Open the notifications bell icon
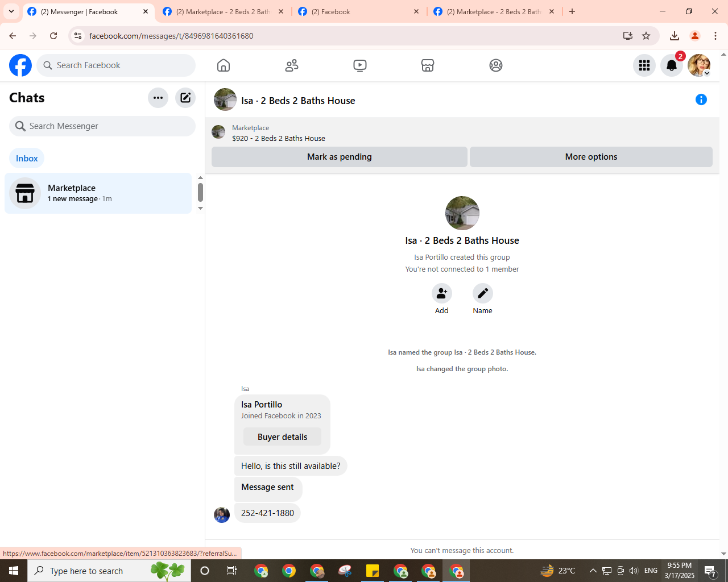This screenshot has width=728, height=582. 672,65
